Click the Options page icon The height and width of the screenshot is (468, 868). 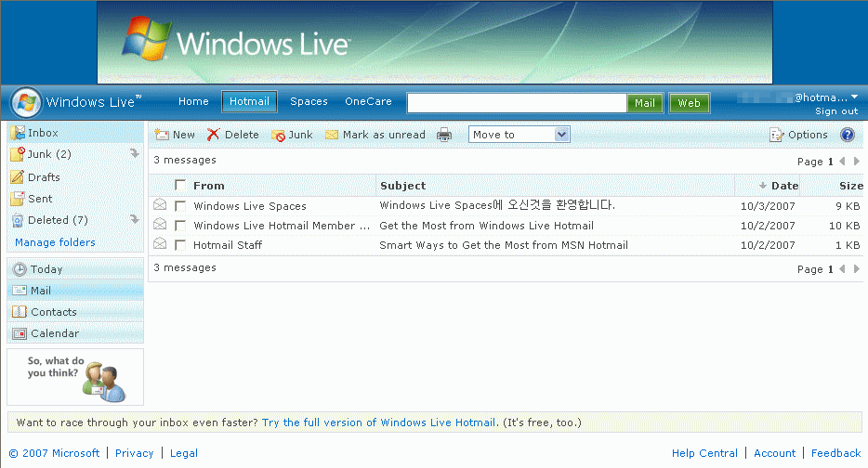777,135
